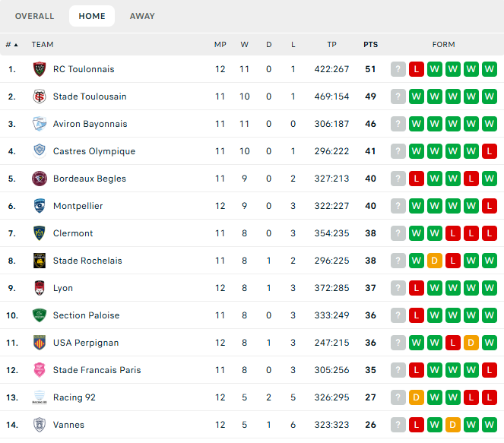Viewport: 504px width, 443px height.
Task: Click RC Toulonnais red L form badge
Action: tap(417, 69)
